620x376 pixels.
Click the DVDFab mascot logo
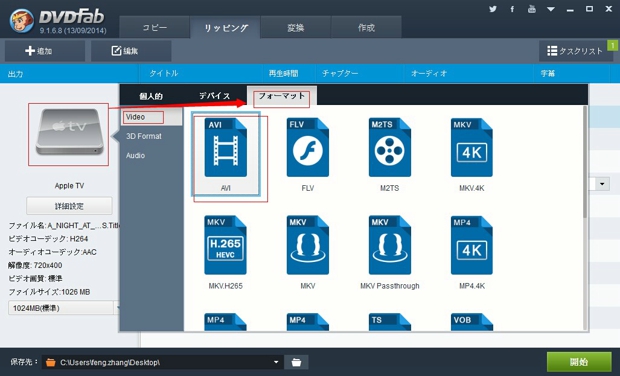pos(22,21)
